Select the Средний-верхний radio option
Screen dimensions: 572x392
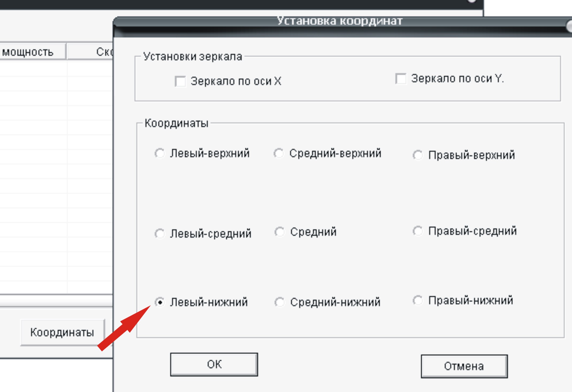[279, 153]
